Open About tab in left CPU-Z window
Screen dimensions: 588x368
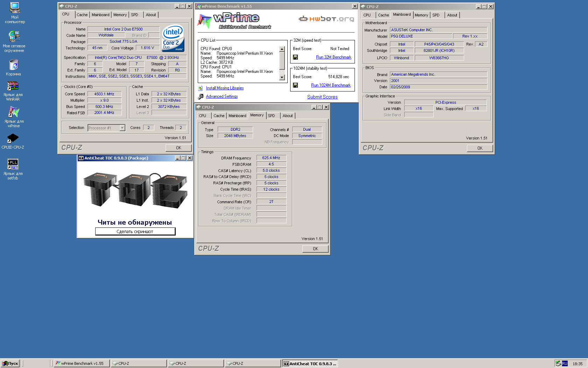tap(151, 15)
